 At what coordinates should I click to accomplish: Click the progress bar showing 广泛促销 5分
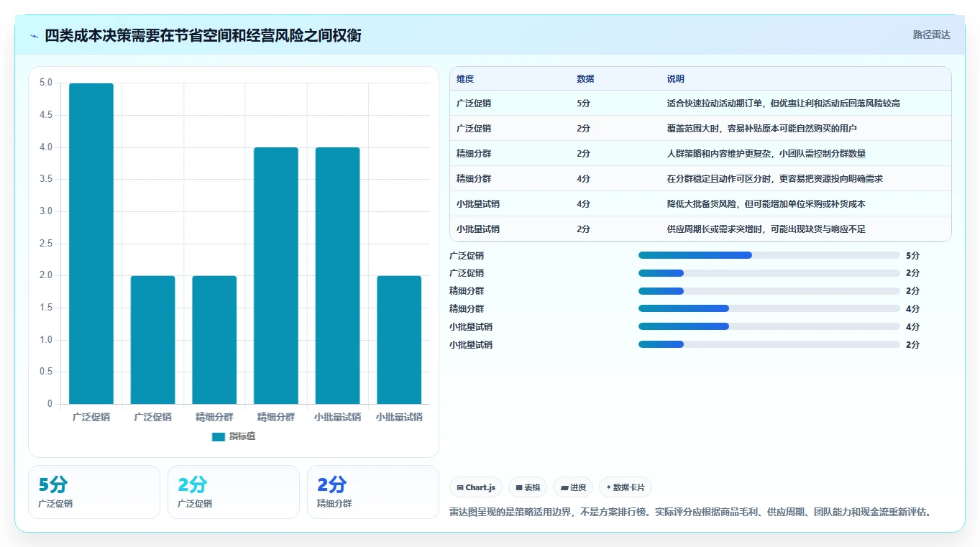pos(769,255)
